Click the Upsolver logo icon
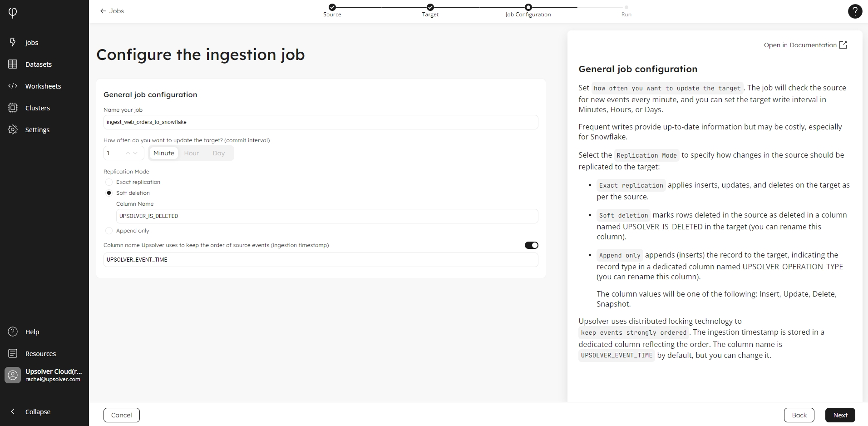Screen dimensions: 868x426 pos(13,13)
